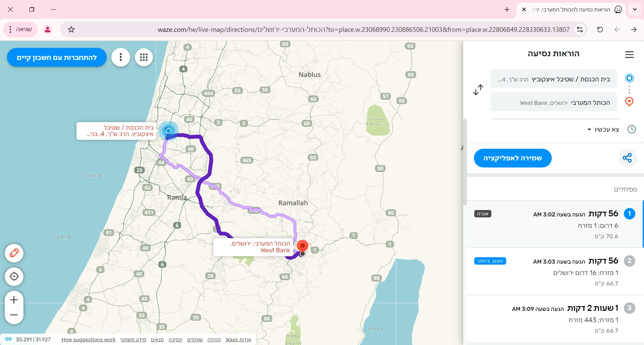
Task: Open the 'תמיכה' footer link
Action: (175, 339)
